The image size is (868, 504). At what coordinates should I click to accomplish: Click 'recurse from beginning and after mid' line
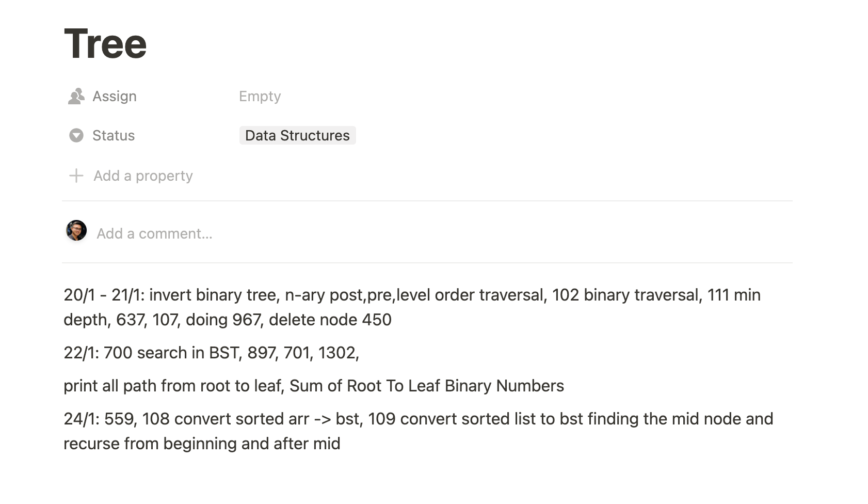pos(202,444)
